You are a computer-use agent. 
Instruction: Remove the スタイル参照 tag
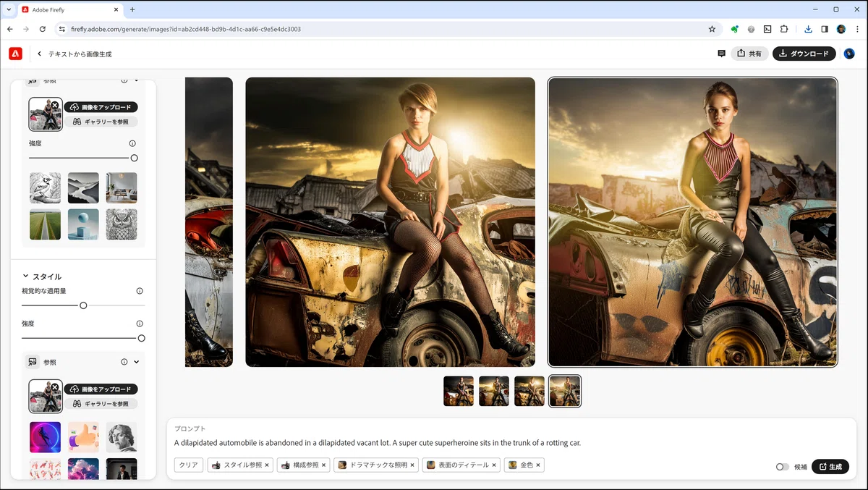pyautogui.click(x=267, y=465)
